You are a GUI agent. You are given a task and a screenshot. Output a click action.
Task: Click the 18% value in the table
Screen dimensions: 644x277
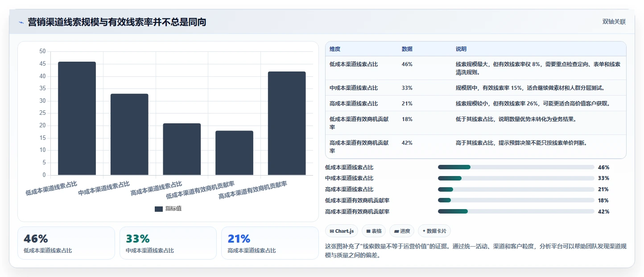click(407, 119)
